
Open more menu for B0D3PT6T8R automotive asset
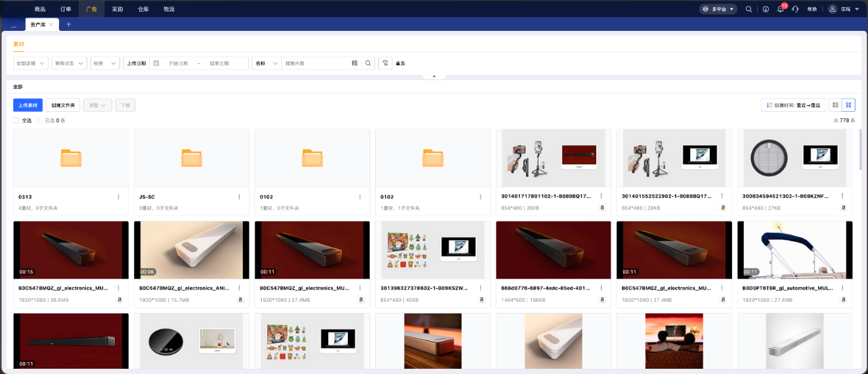pyautogui.click(x=843, y=288)
